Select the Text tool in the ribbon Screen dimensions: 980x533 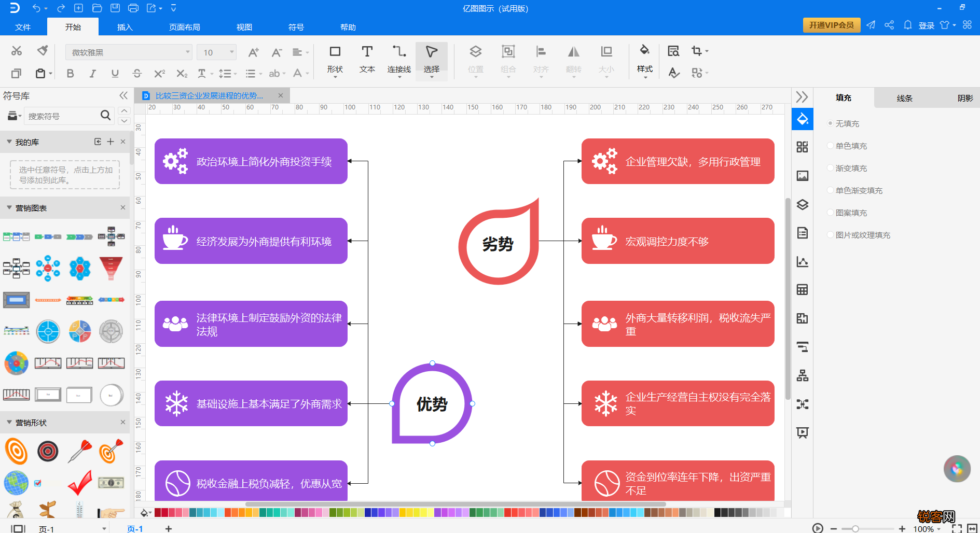[x=367, y=59]
